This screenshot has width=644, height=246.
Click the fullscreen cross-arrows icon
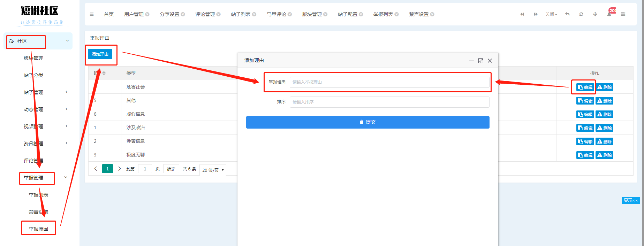pos(595,14)
